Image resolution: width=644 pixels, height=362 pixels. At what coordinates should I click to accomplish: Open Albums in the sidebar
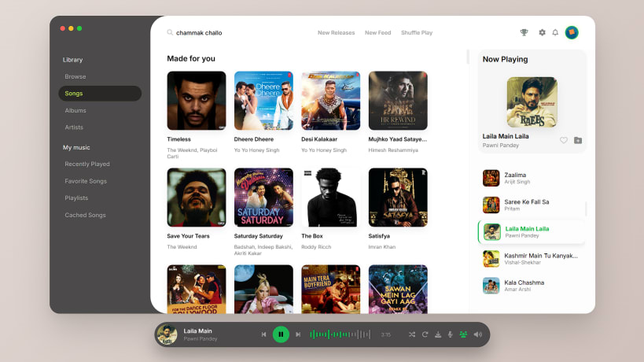pos(75,110)
